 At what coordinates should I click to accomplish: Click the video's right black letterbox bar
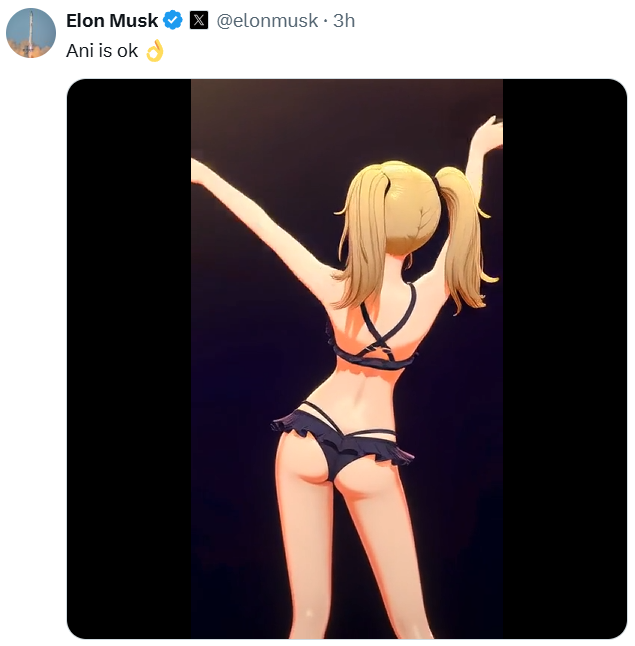[x=565, y=359]
